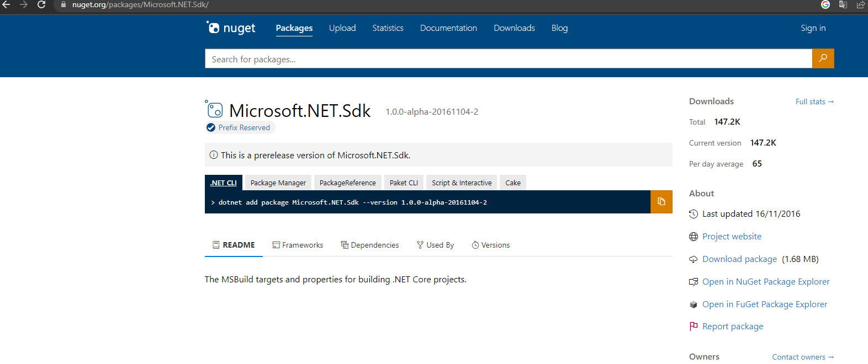Image resolution: width=868 pixels, height=364 pixels.
Task: Click the share page icon in address bar
Action: coord(860,4)
